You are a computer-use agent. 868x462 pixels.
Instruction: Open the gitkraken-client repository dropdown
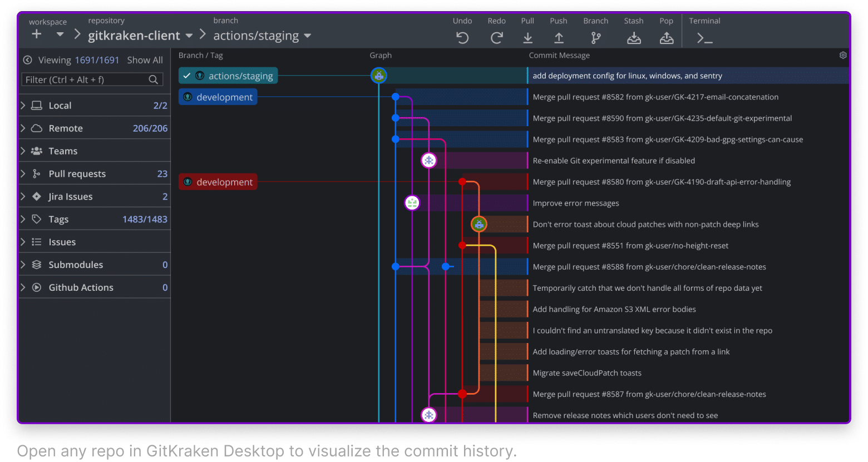click(x=189, y=36)
